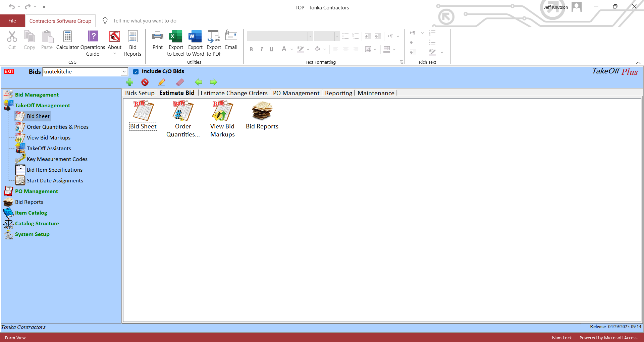Open Catalog Structure in the sidebar
644x342 pixels.
[x=37, y=224]
